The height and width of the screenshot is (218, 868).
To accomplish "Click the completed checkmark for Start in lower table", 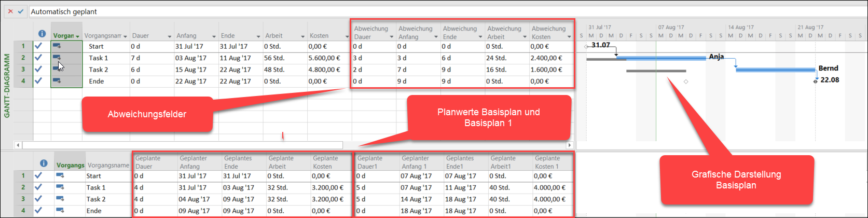I will point(38,176).
